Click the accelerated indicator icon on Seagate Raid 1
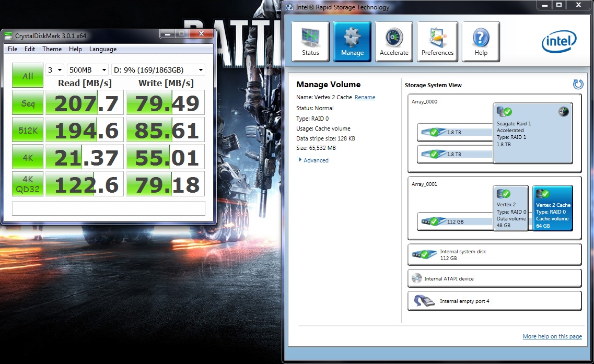 click(x=564, y=112)
